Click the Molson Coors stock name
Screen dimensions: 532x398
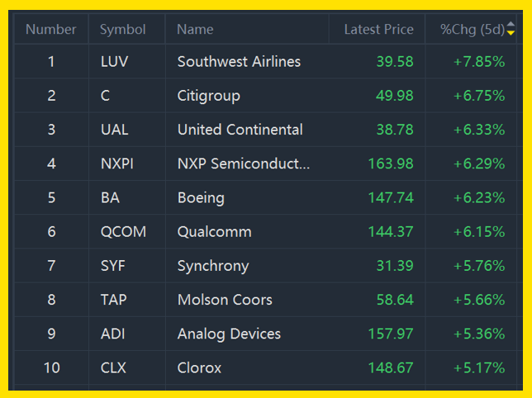225,300
